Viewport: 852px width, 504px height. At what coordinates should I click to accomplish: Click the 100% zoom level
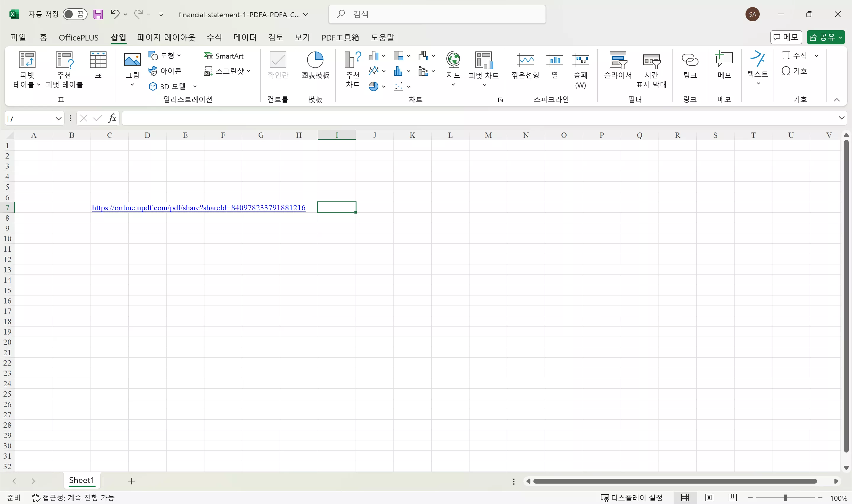coord(839,498)
